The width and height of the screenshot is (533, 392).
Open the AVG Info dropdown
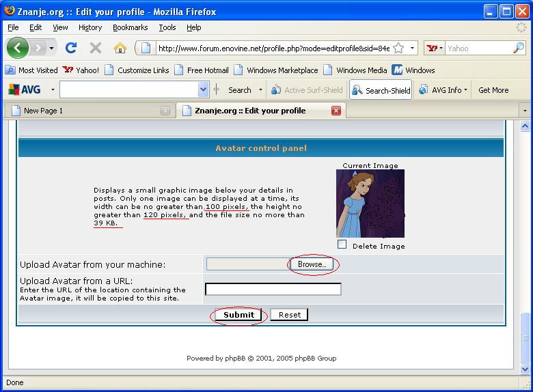[x=443, y=90]
